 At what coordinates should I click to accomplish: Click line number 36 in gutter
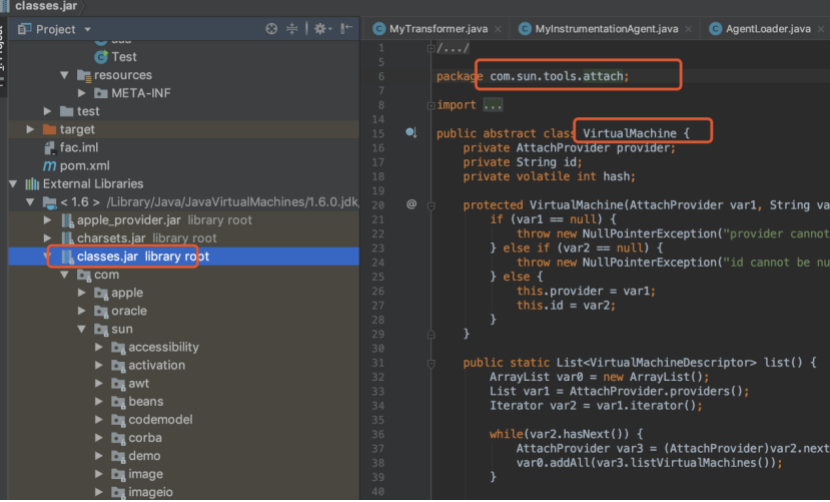[377, 434]
